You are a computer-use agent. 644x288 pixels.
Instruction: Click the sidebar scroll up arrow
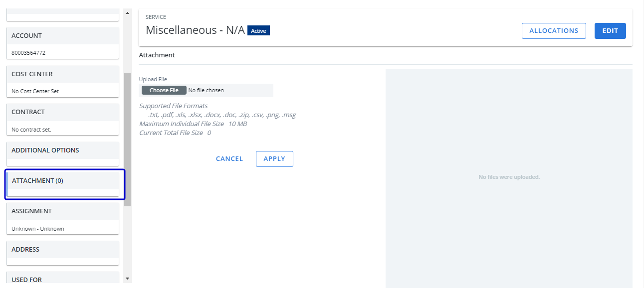click(x=127, y=13)
